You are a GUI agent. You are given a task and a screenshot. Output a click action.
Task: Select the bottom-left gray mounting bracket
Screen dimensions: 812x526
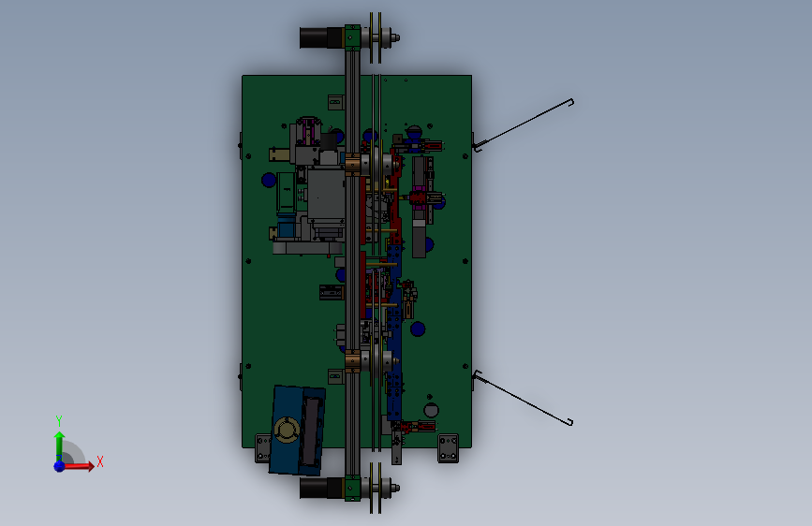[263, 448]
